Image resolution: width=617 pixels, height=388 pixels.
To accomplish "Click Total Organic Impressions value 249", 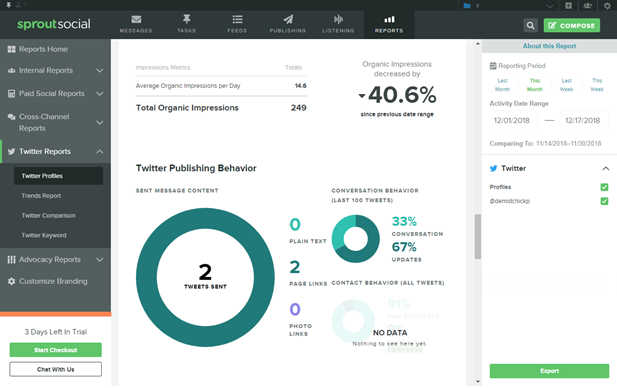I will (299, 108).
